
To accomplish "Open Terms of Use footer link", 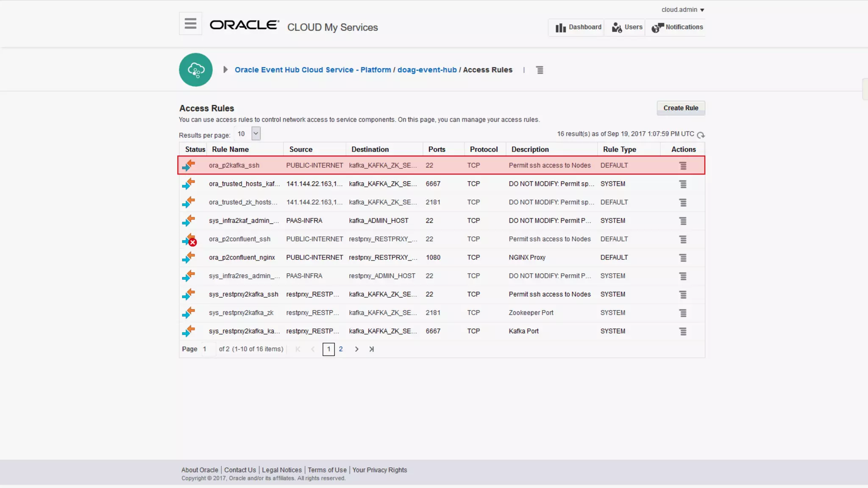I will tap(327, 470).
